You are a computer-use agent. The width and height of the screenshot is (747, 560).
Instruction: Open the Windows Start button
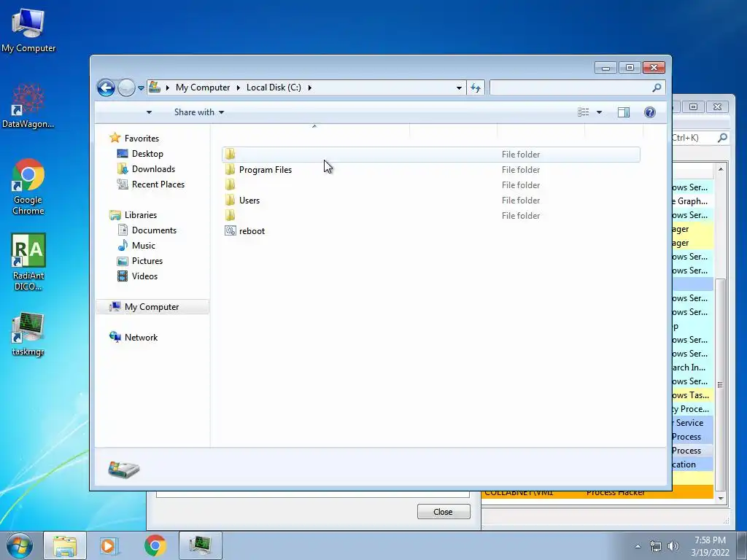pos(20,545)
